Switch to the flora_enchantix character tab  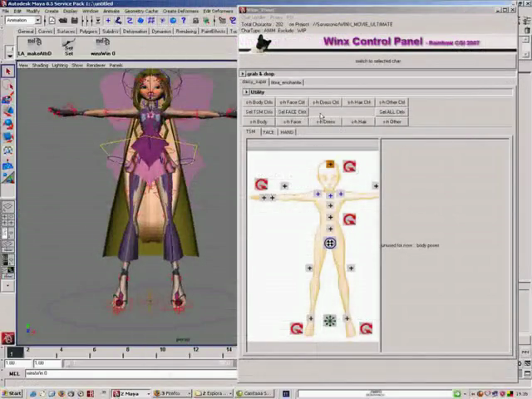tap(286, 82)
